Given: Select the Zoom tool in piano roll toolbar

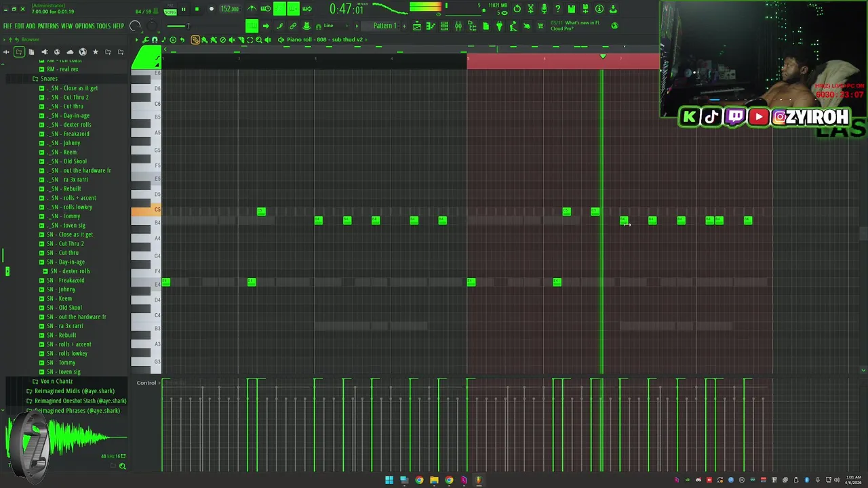Looking at the screenshot, I should tap(258, 39).
